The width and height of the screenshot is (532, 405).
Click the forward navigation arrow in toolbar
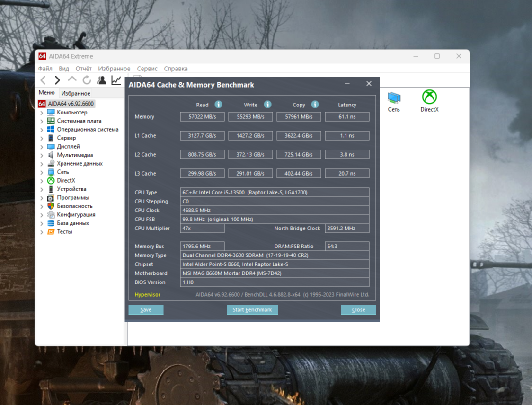tap(57, 80)
